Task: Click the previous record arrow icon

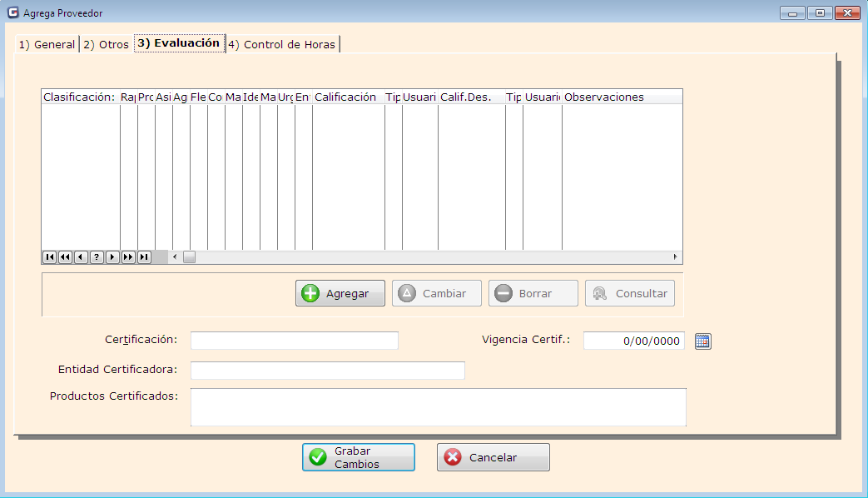Action: pos(81,256)
